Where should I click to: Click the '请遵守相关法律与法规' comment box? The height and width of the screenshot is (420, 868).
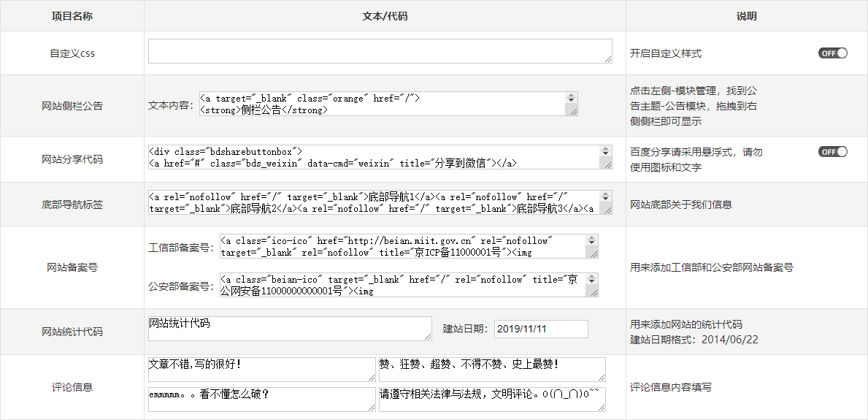(491, 399)
